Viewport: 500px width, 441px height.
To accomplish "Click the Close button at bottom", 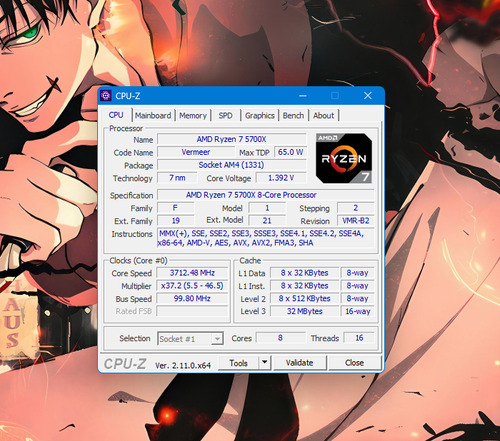I will [x=354, y=363].
